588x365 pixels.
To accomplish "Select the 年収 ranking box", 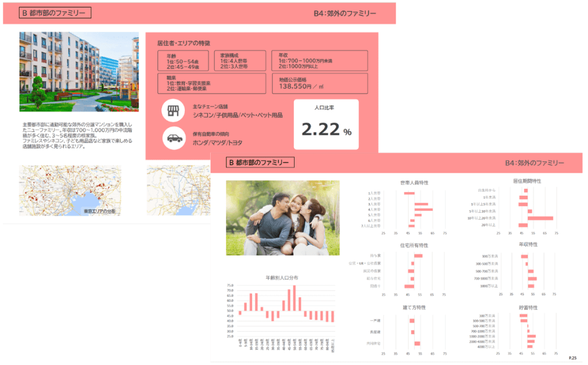I will click(x=319, y=61).
